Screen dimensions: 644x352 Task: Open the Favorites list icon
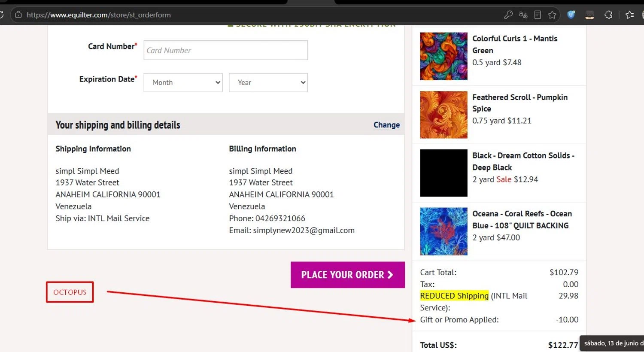tap(629, 15)
